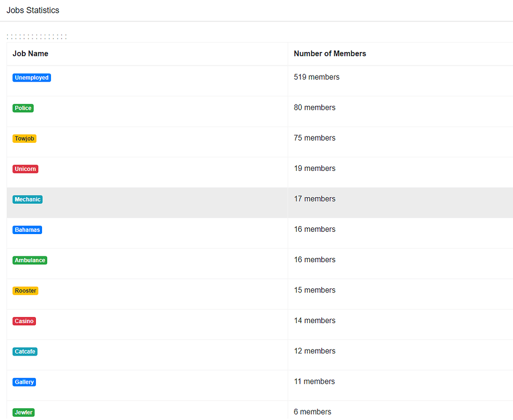Click the 6 members text for Jewler
The width and height of the screenshot is (513, 420).
pyautogui.click(x=312, y=412)
